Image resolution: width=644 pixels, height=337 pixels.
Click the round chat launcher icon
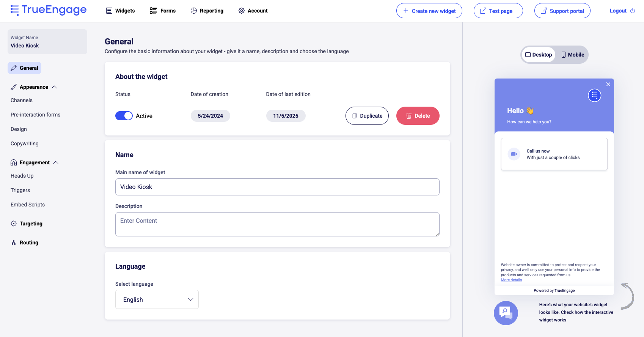(506, 313)
